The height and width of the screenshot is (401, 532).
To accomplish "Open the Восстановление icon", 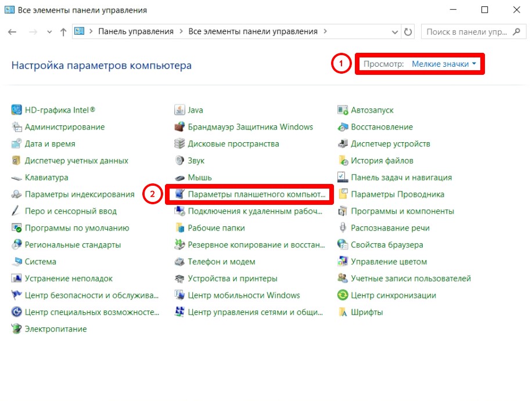I will pyautogui.click(x=343, y=127).
